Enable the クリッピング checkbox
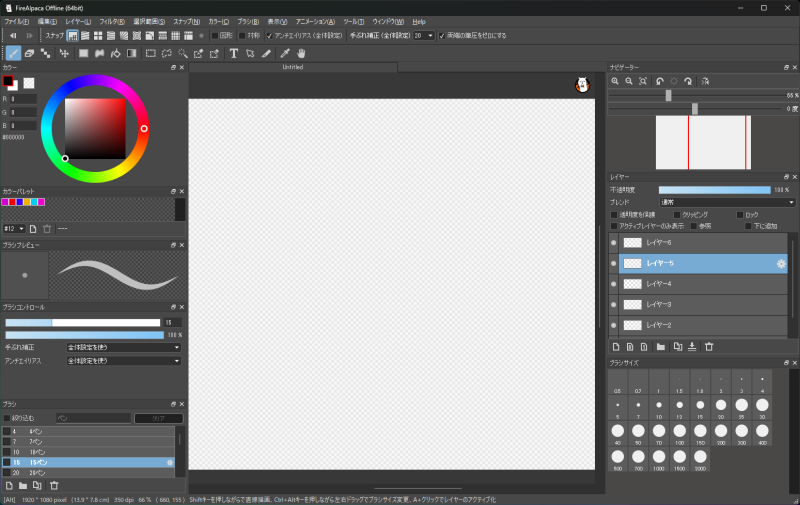Screen dimensions: 800x505 [677, 215]
